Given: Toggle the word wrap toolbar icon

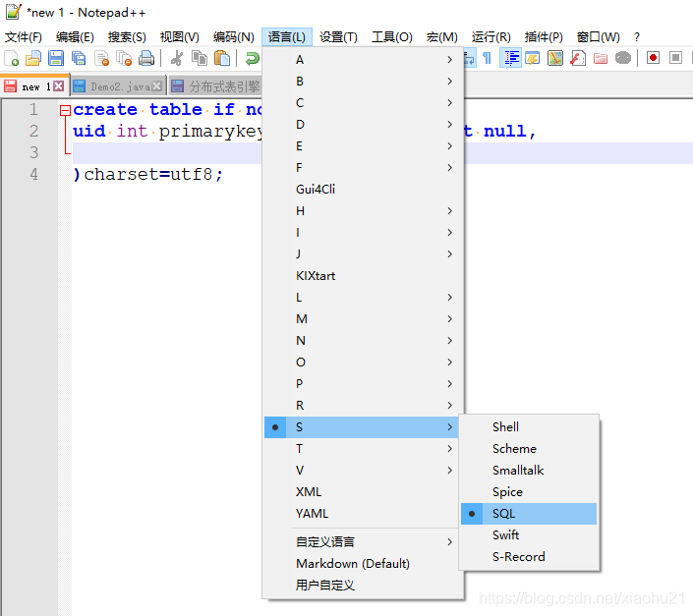Looking at the screenshot, I should tap(469, 58).
